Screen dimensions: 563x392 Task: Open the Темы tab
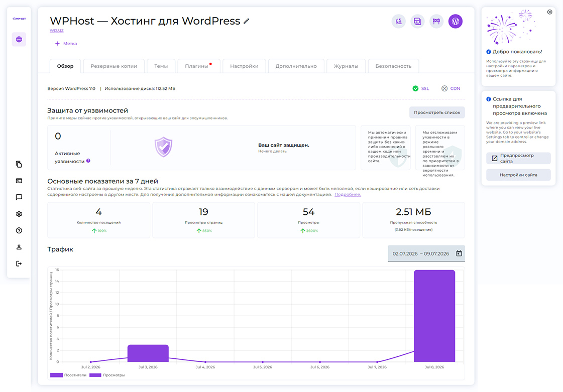click(161, 66)
